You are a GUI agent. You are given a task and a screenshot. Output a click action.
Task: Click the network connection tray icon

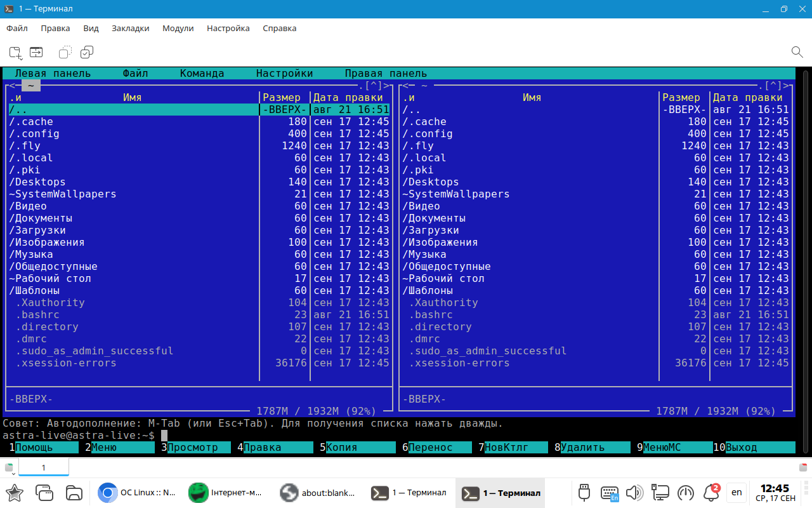(x=660, y=492)
